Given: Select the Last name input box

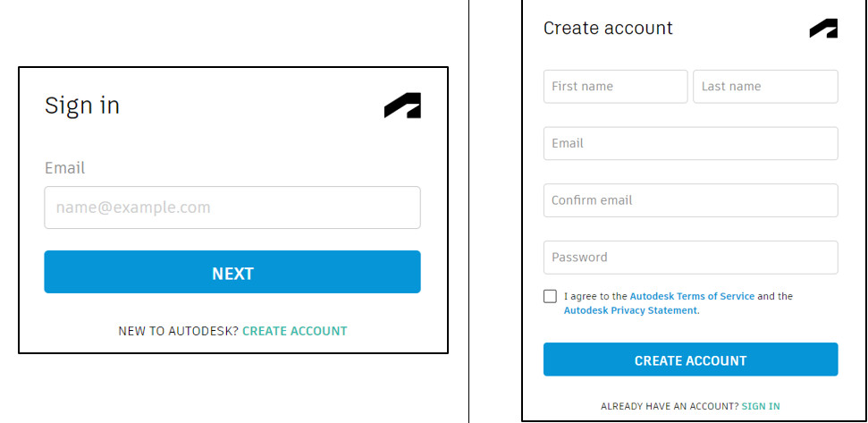Looking at the screenshot, I should coord(765,87).
